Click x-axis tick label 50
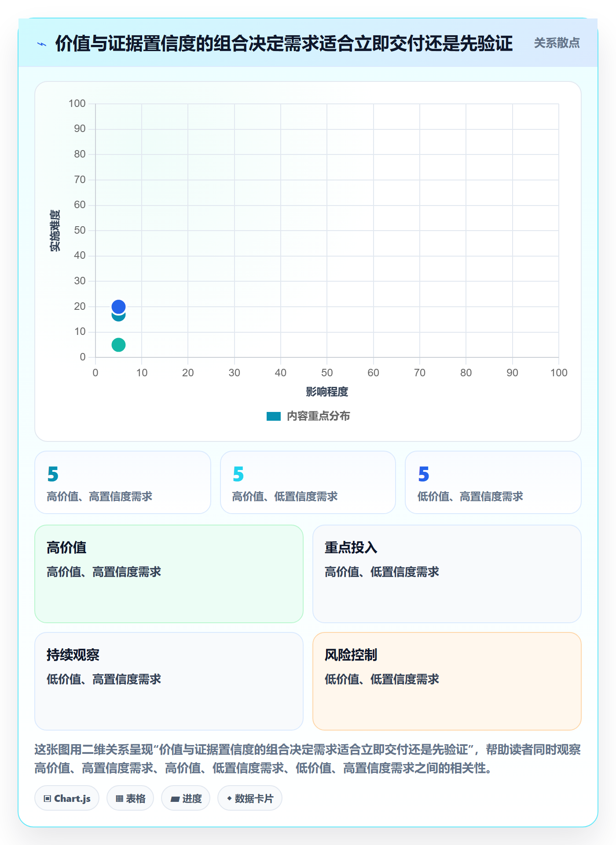616x845 pixels. [x=327, y=373]
